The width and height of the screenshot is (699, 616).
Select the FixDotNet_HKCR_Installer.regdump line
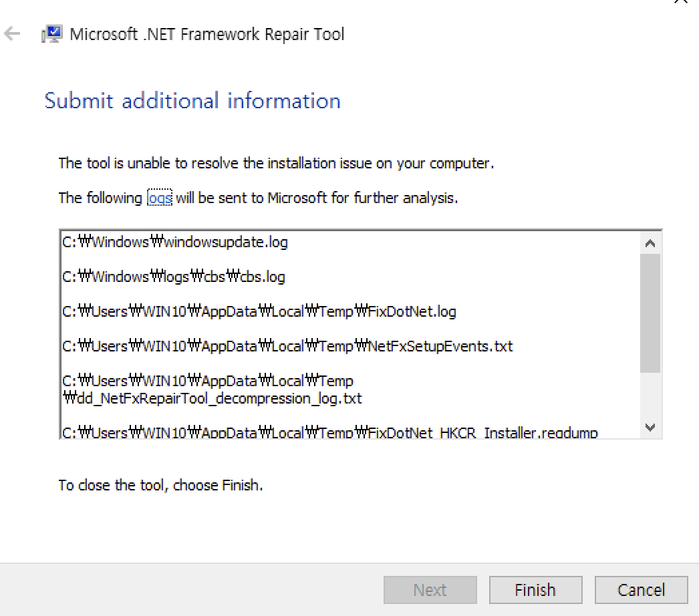(x=330, y=432)
